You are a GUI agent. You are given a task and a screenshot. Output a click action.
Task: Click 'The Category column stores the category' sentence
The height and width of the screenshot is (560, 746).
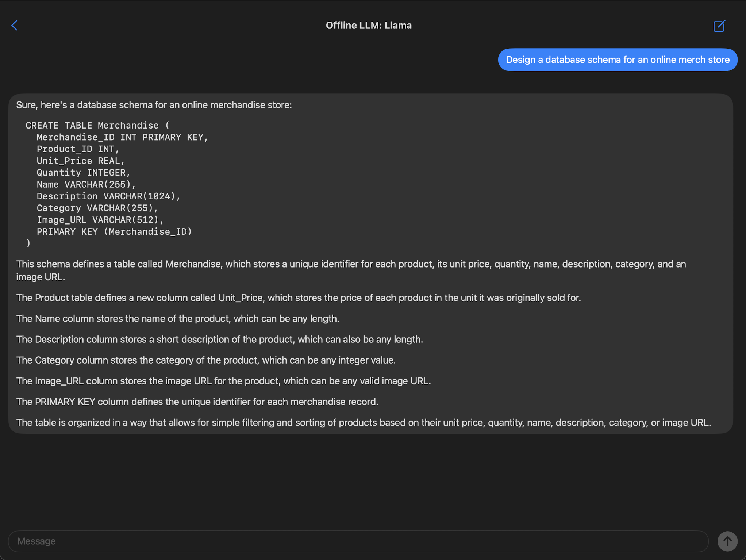pyautogui.click(x=206, y=360)
